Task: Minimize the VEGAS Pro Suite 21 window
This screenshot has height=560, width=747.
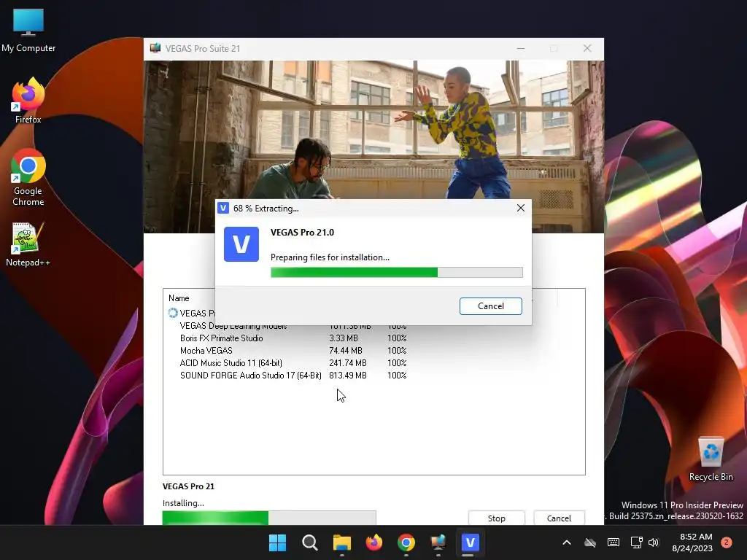Action: pos(521,49)
